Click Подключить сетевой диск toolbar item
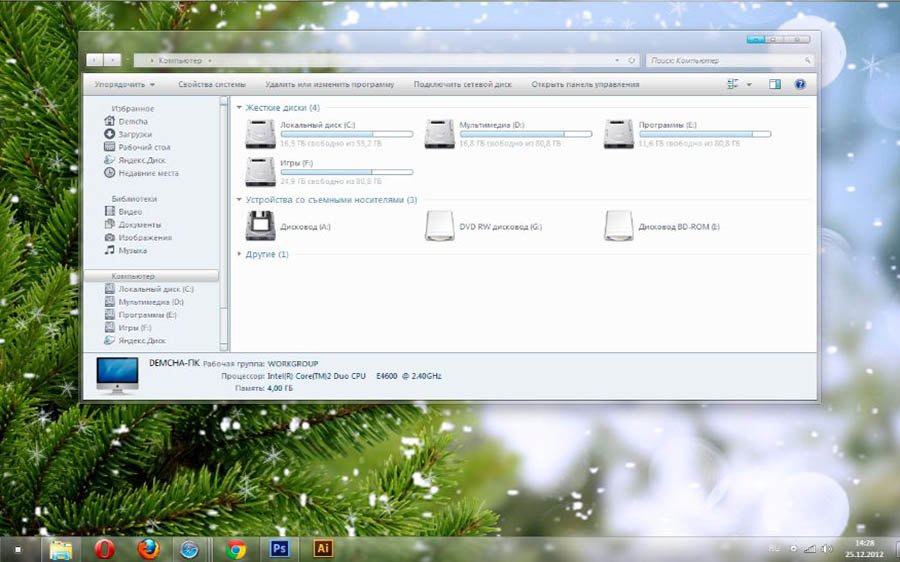900x562 pixels. (x=462, y=85)
